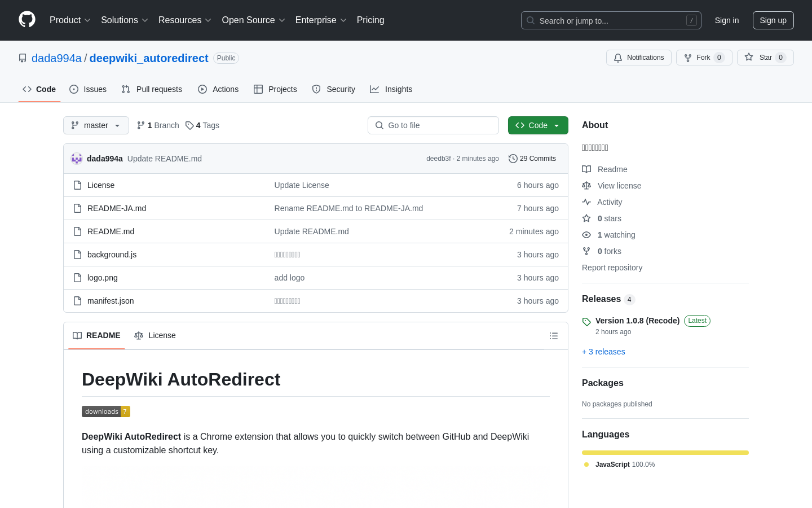812x508 pixels.
Task: Open the 'Update License' commit message
Action: tap(302, 185)
